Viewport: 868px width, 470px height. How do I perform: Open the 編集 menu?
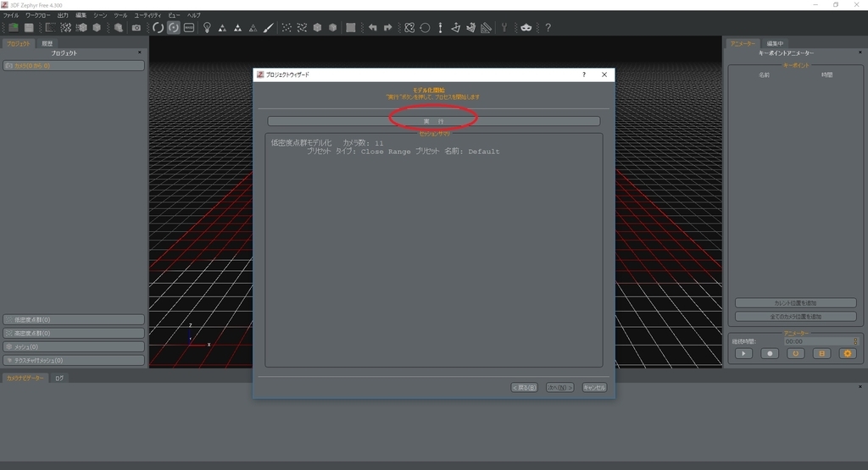81,15
